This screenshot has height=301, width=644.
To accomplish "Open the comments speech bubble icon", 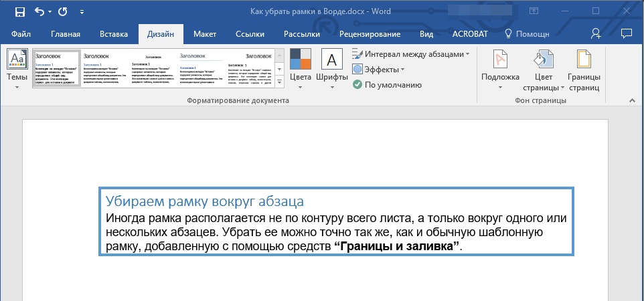I will tap(627, 33).
